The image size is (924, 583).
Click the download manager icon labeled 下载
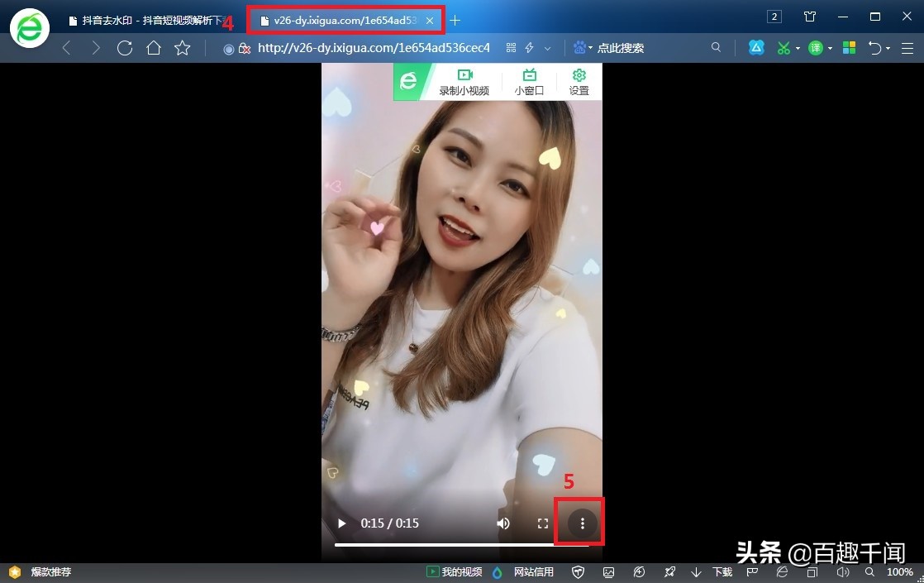pyautogui.click(x=716, y=571)
